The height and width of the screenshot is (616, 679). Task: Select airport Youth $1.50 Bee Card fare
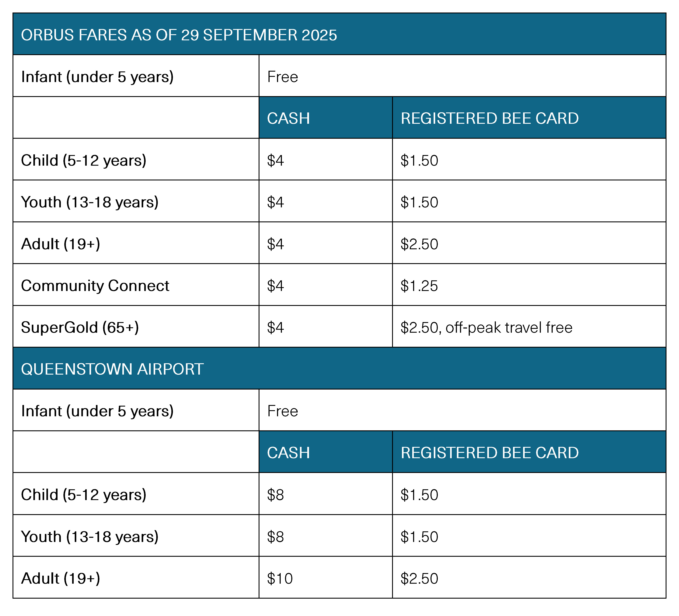[x=419, y=537]
